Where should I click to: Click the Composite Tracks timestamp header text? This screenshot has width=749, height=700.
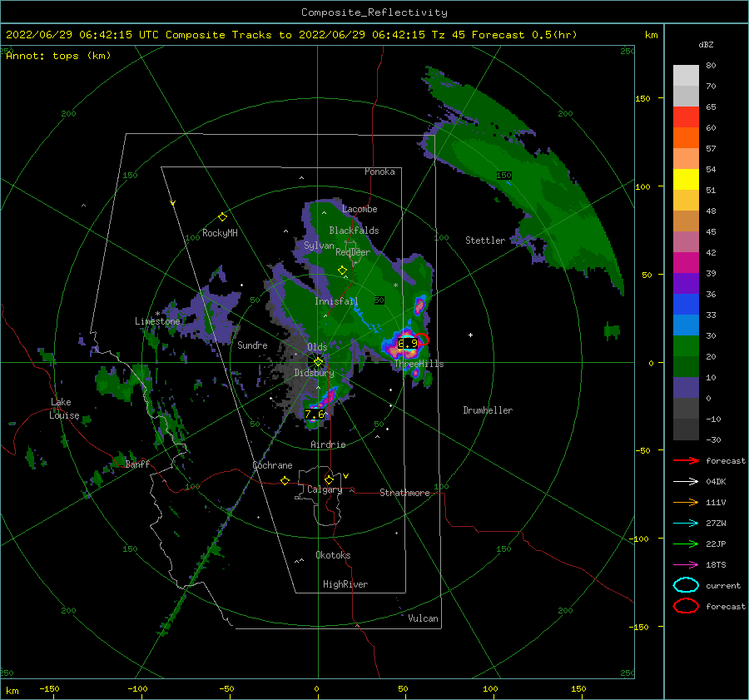click(x=291, y=35)
